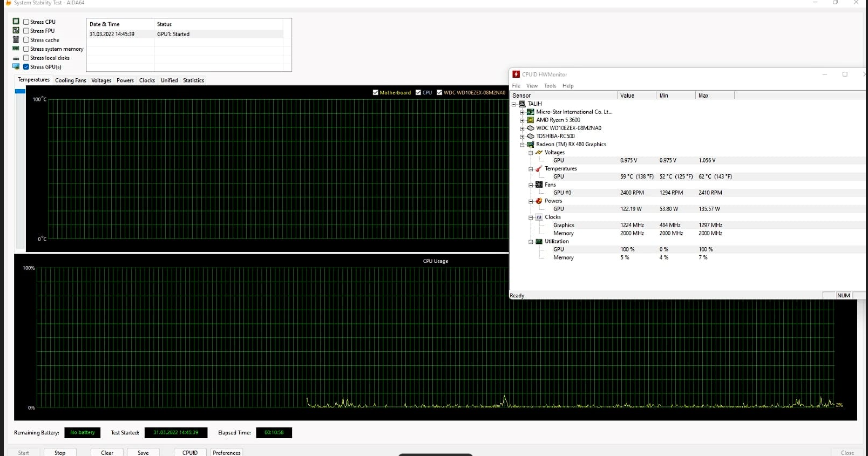Image resolution: width=868 pixels, height=456 pixels.
Task: Click the Powers icon in HWMonitor tree
Action: coord(539,201)
